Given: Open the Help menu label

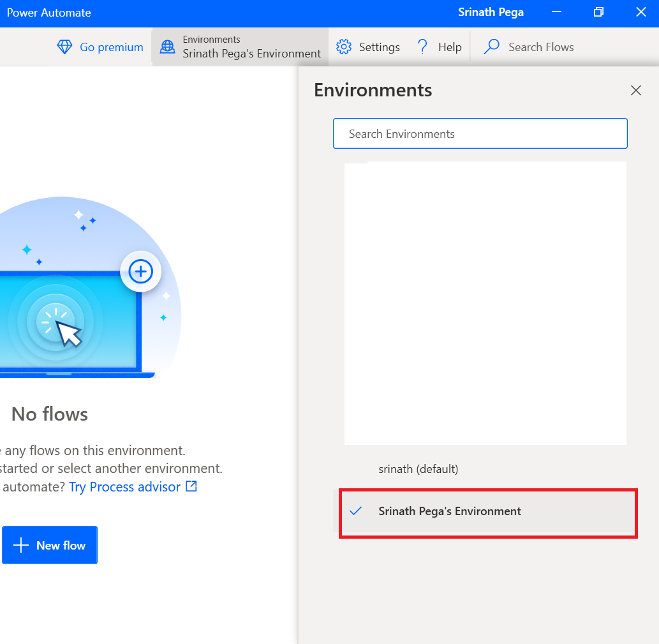Looking at the screenshot, I should point(450,47).
